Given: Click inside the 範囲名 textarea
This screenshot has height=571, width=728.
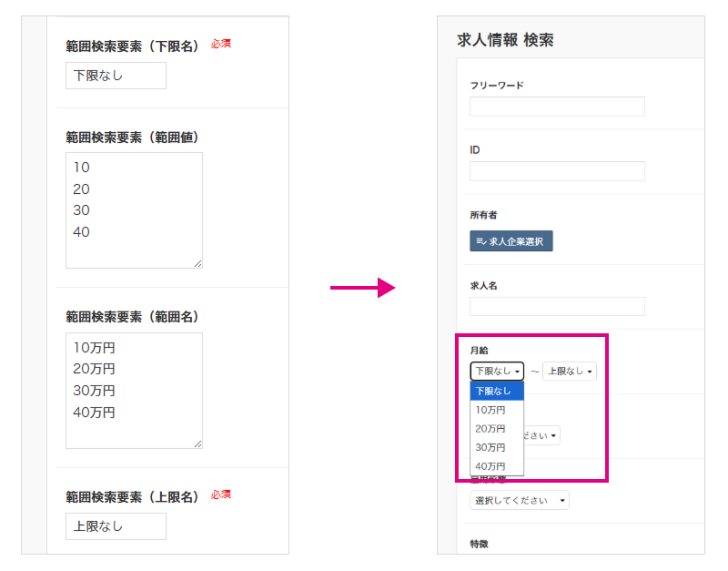Looking at the screenshot, I should click(134, 391).
